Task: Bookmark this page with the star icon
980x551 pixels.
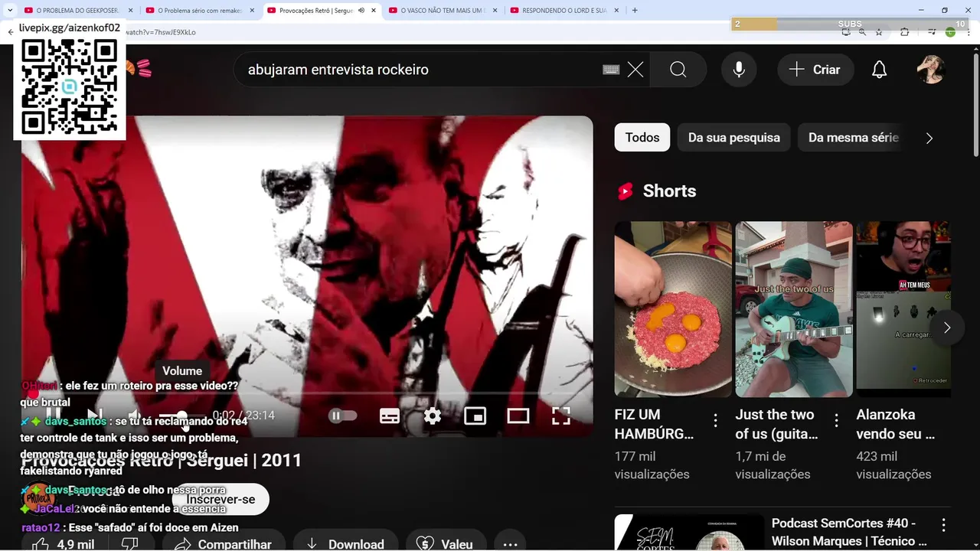Action: (879, 32)
